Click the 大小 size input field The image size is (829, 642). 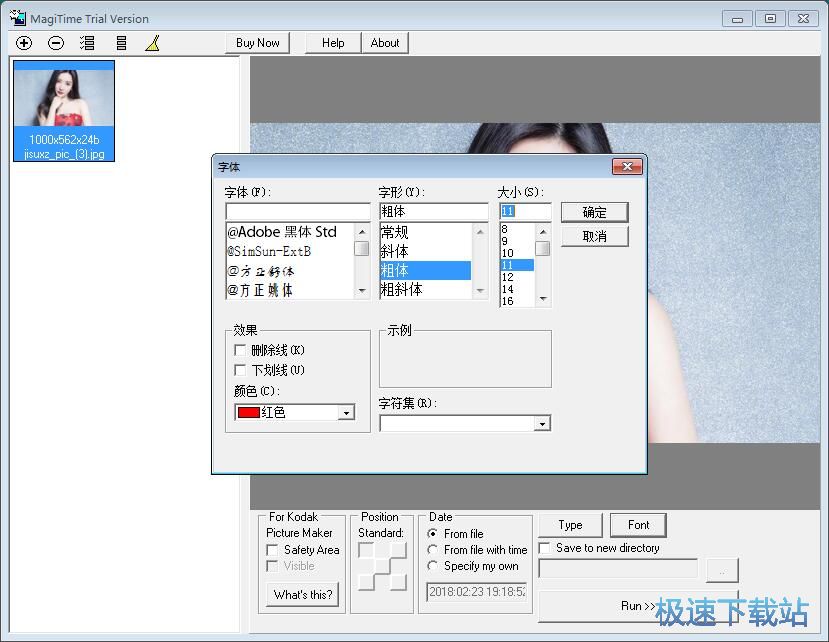tap(525, 211)
